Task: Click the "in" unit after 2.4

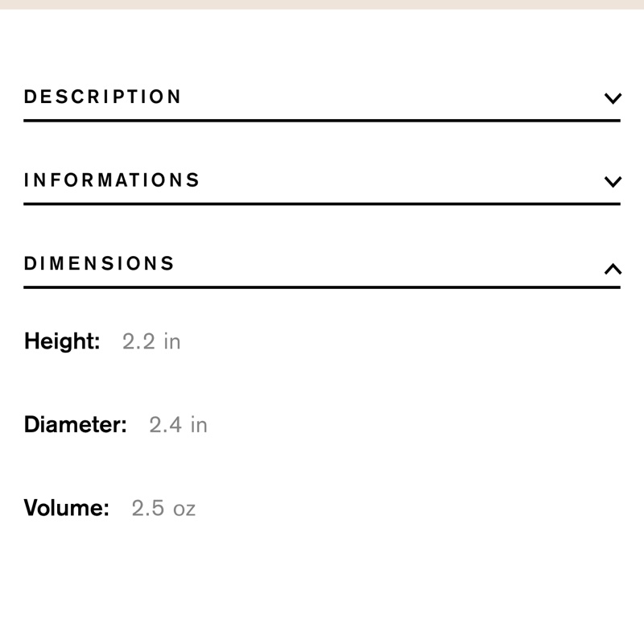Action: (199, 425)
